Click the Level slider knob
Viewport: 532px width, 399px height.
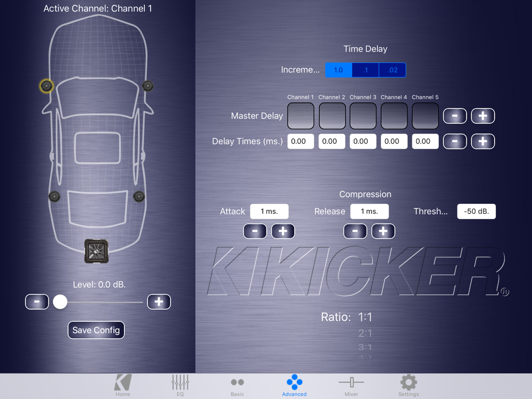60,302
